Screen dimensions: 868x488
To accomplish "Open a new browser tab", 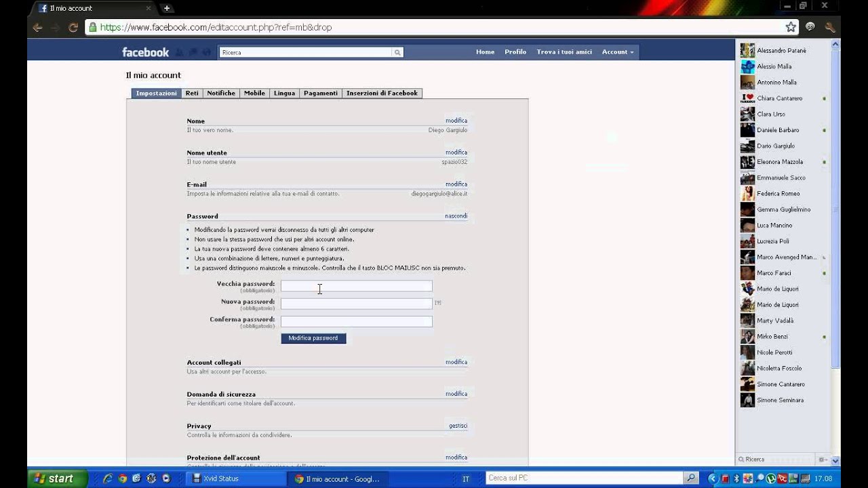I will pyautogui.click(x=167, y=8).
